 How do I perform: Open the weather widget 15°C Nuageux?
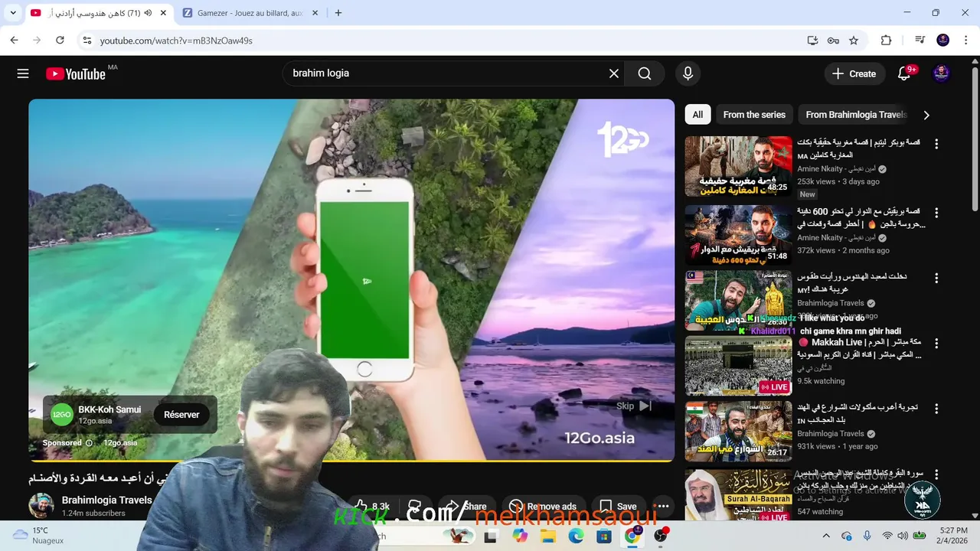[x=38, y=535]
